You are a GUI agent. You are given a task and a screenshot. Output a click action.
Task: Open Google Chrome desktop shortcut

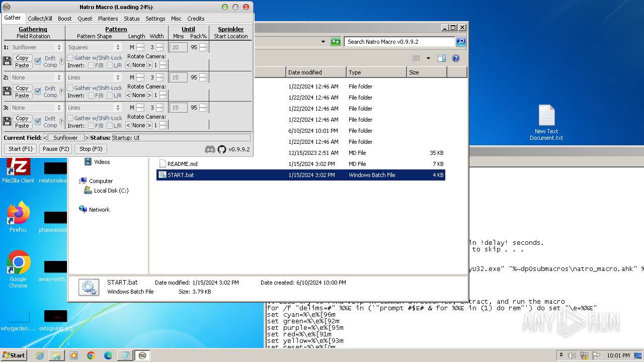pyautogui.click(x=18, y=269)
